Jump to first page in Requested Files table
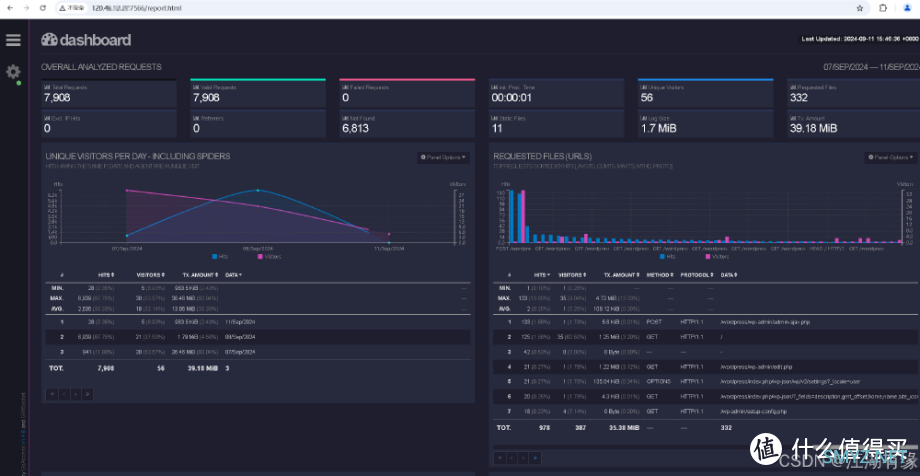This screenshot has height=476, width=920. [x=499, y=458]
